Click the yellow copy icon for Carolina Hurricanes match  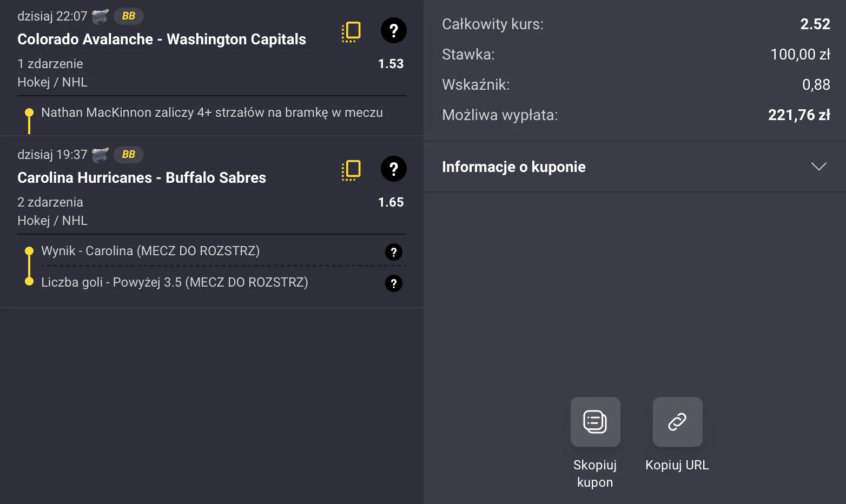coord(351,169)
